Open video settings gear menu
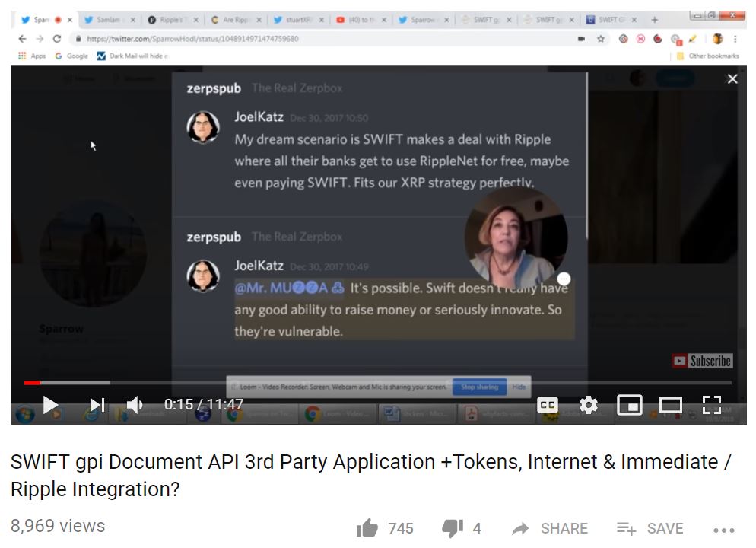This screenshot has width=756, height=548. coord(588,406)
